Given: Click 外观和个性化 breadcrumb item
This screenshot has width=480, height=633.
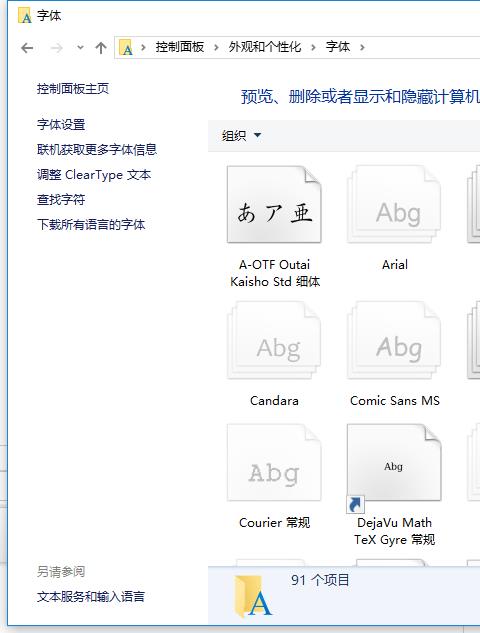Looking at the screenshot, I should click(x=264, y=47).
